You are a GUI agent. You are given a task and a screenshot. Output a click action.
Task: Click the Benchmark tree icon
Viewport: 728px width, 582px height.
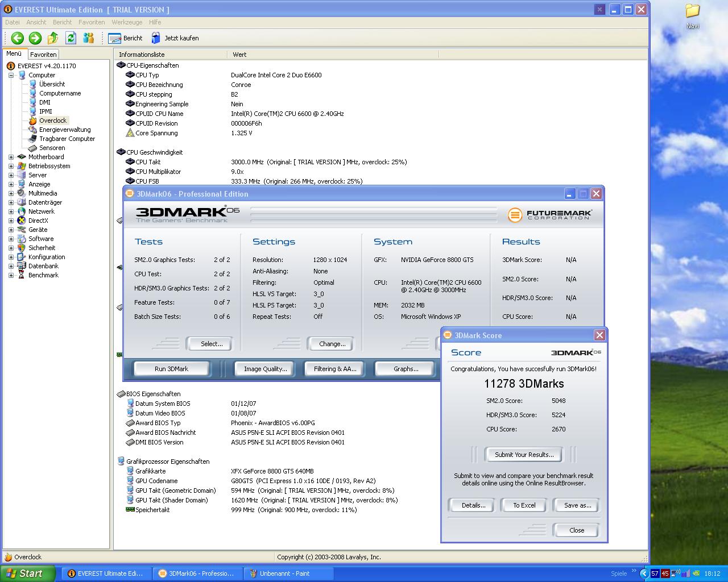[22, 275]
